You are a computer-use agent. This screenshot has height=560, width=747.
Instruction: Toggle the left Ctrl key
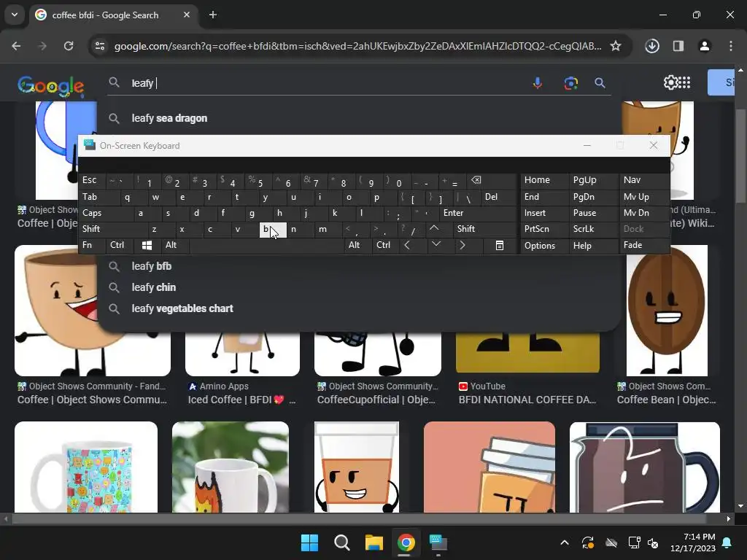tap(119, 245)
